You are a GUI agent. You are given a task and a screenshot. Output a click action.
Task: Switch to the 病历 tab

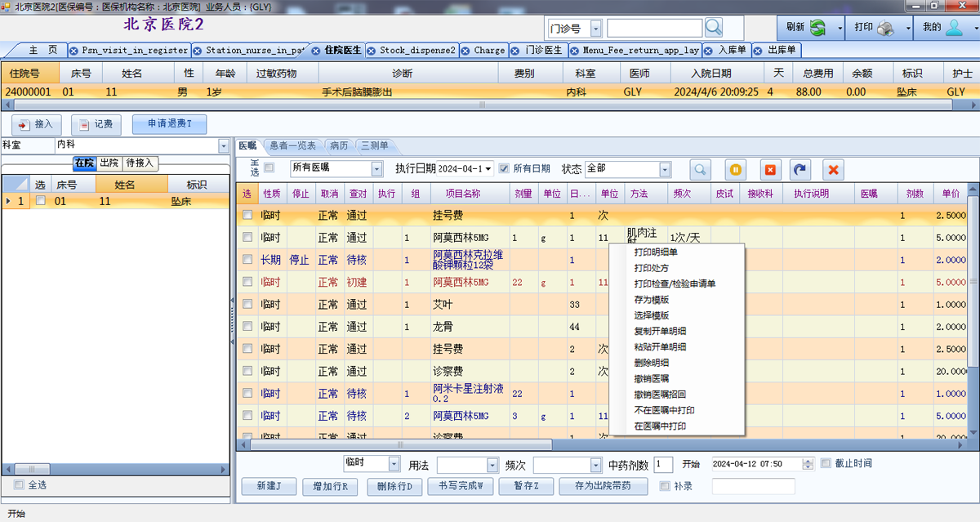point(339,146)
